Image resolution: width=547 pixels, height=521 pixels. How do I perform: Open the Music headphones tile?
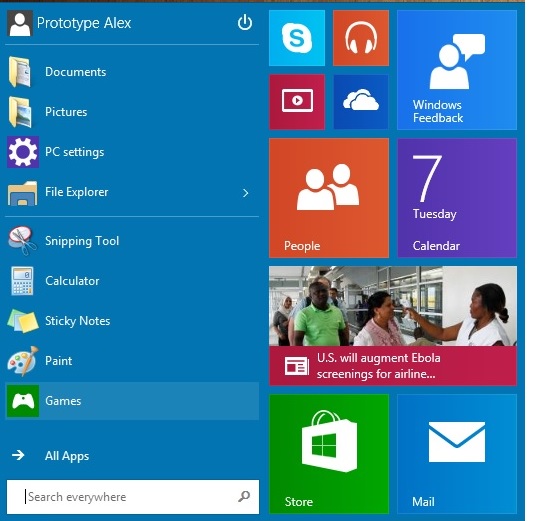[361, 38]
